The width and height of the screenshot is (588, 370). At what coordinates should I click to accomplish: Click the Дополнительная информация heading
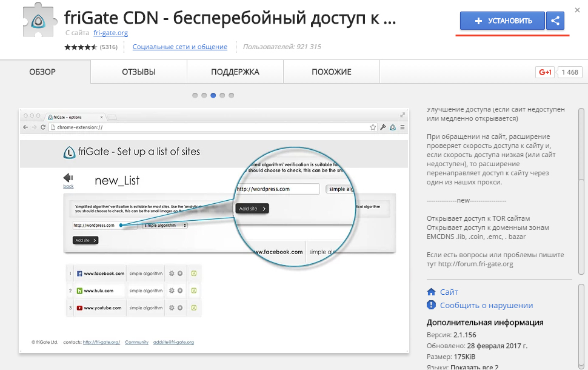click(x=485, y=322)
